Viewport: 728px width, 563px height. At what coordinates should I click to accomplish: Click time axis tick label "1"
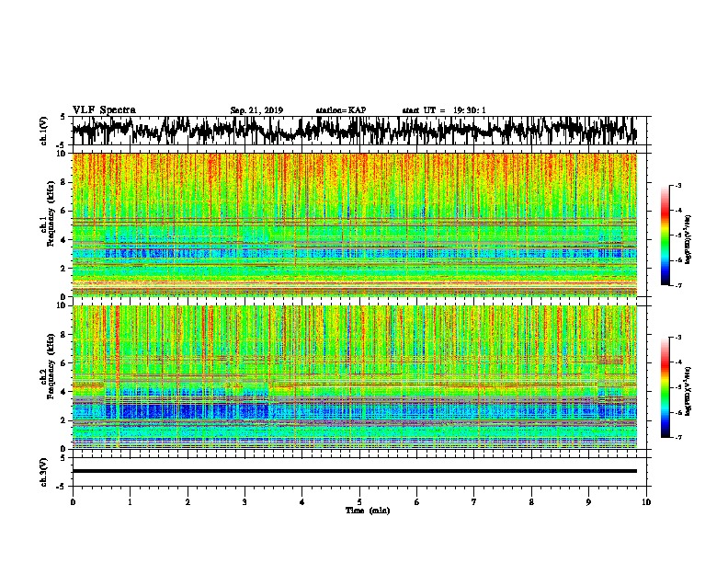point(130,502)
